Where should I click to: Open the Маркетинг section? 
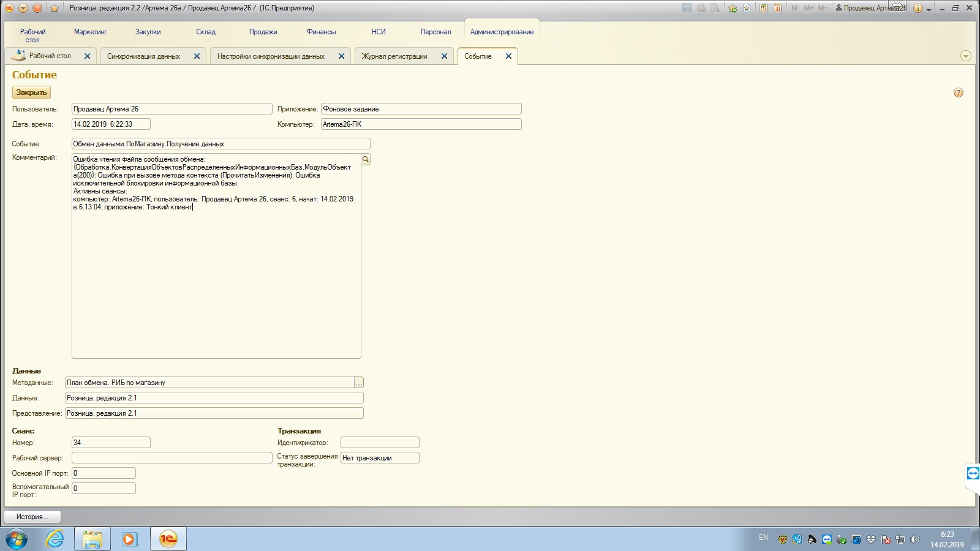91,32
